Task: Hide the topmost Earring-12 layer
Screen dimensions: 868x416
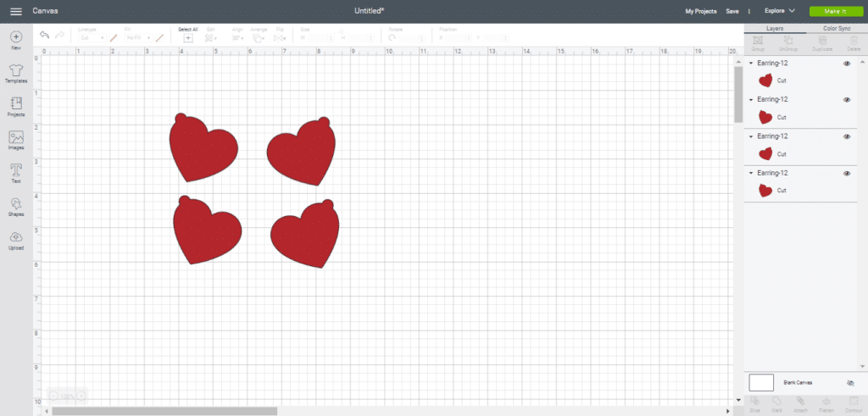Action: [847, 64]
